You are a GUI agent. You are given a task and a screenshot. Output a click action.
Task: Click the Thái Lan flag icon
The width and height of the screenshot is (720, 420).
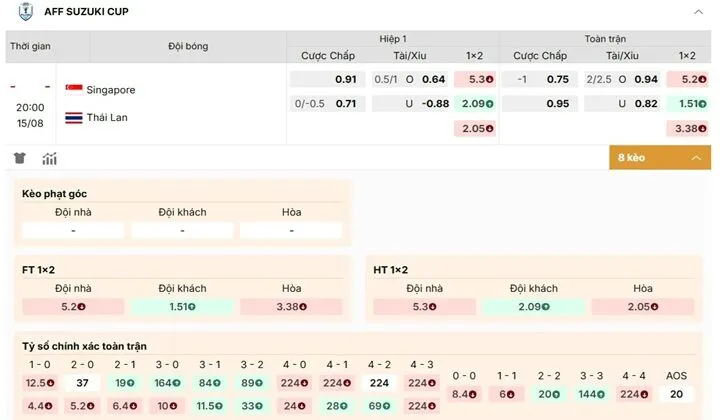pos(74,118)
